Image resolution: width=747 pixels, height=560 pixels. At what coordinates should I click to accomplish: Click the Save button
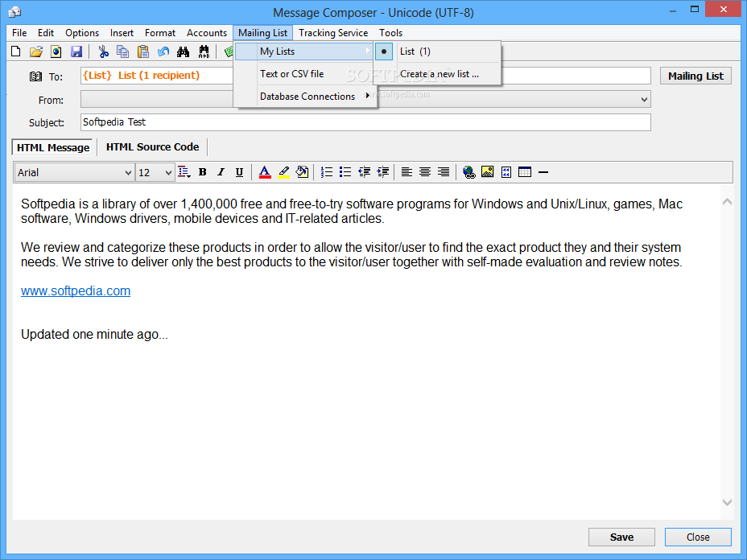coord(621,537)
